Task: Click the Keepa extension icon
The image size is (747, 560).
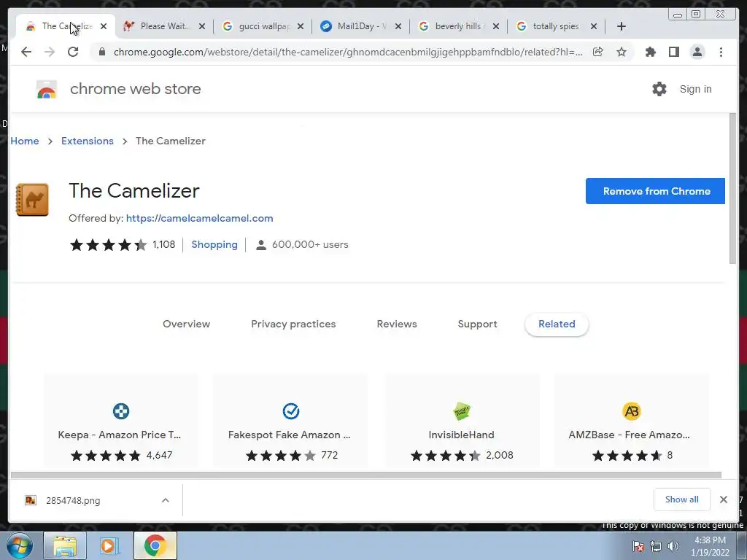Action: (121, 411)
